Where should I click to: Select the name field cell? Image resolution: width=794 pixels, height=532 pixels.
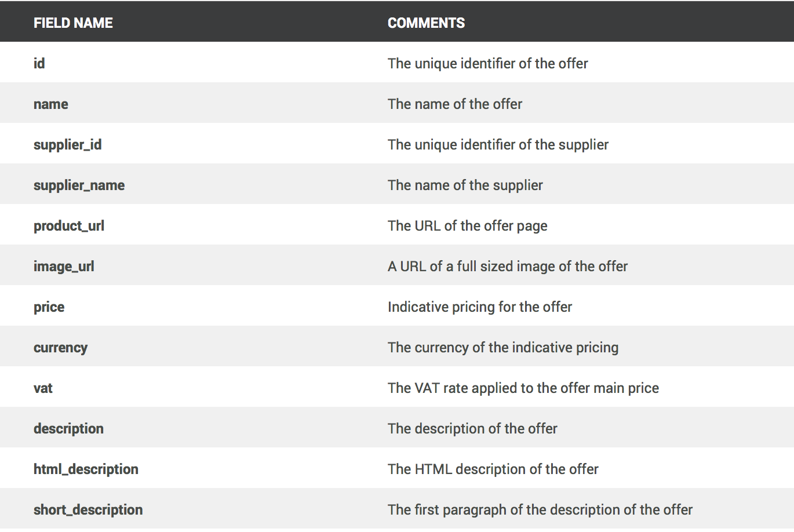point(51,104)
